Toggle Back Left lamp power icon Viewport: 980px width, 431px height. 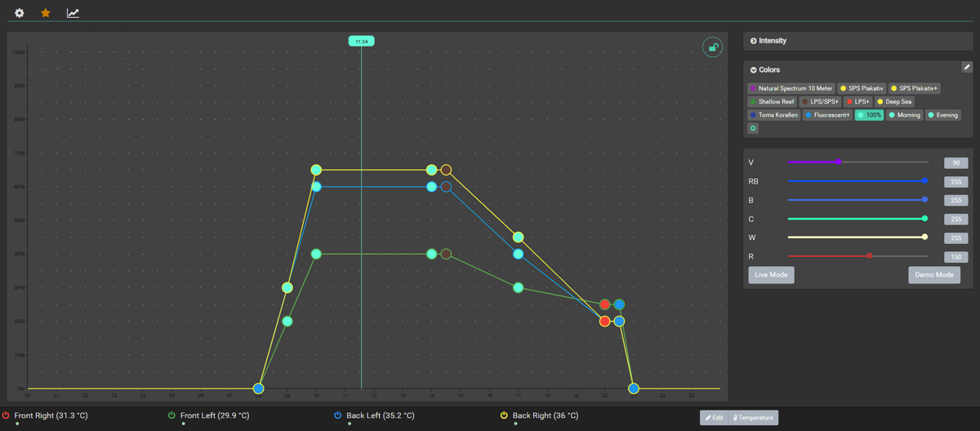[338, 415]
